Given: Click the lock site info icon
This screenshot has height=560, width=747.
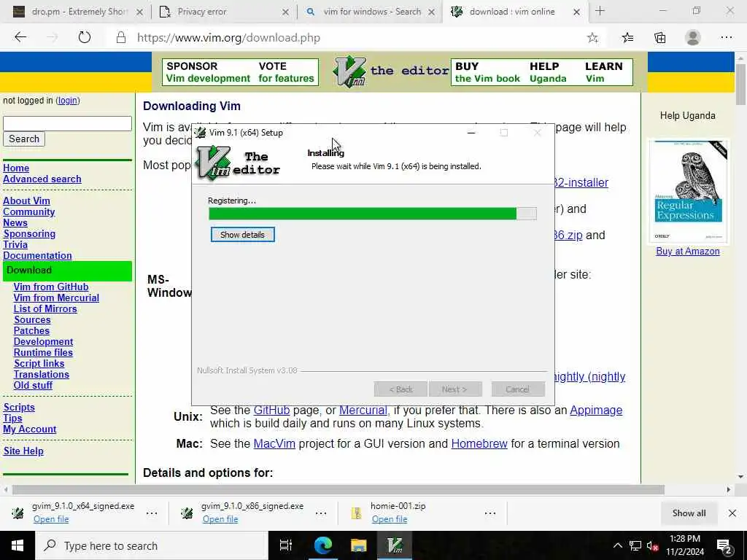Looking at the screenshot, I should (x=121, y=38).
